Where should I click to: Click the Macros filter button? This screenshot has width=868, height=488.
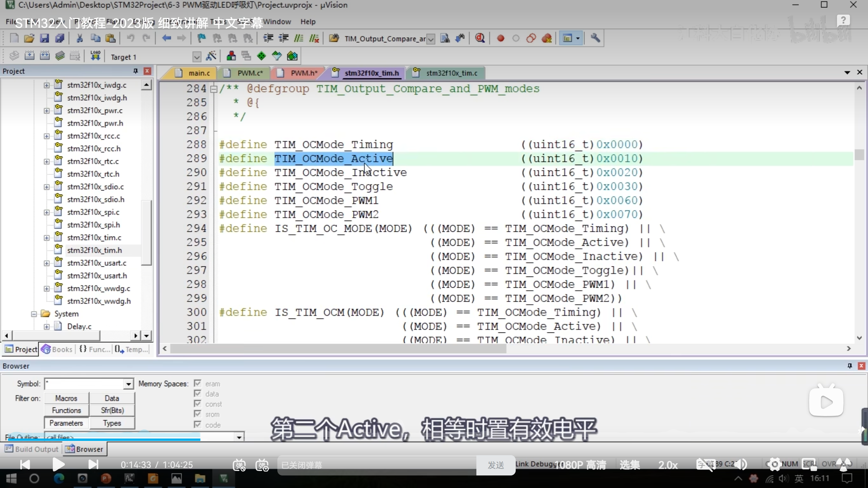(x=66, y=398)
